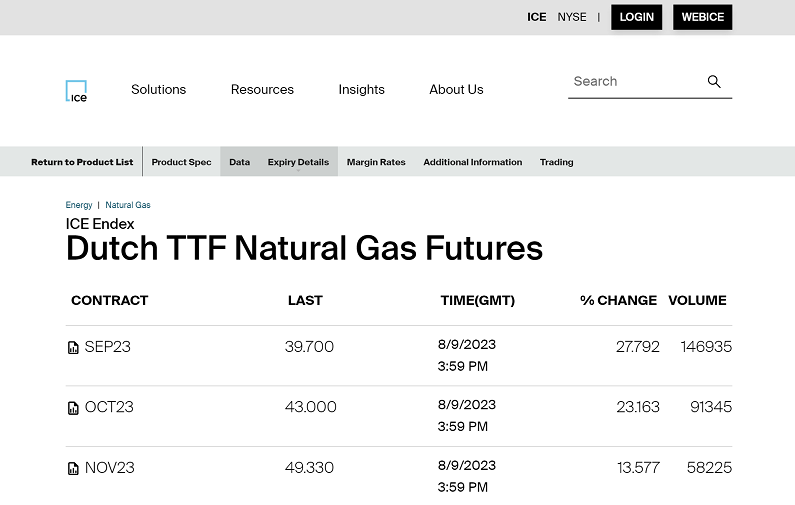795x505 pixels.
Task: Switch to the Trading tab
Action: [x=556, y=162]
